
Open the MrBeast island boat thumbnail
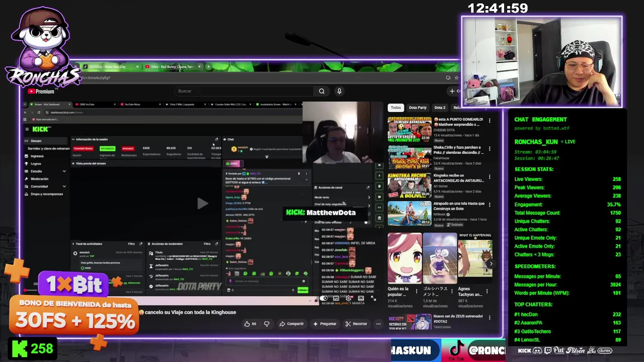(409, 214)
